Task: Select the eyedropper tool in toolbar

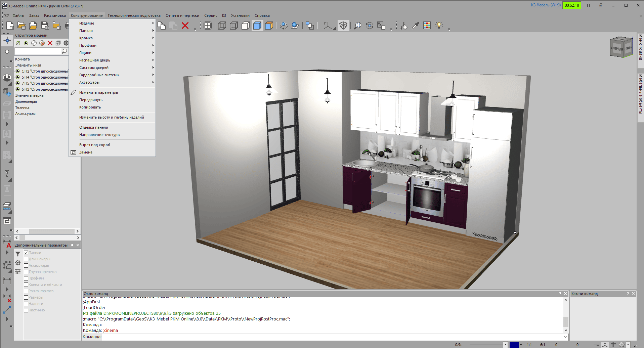Action: 416,26
